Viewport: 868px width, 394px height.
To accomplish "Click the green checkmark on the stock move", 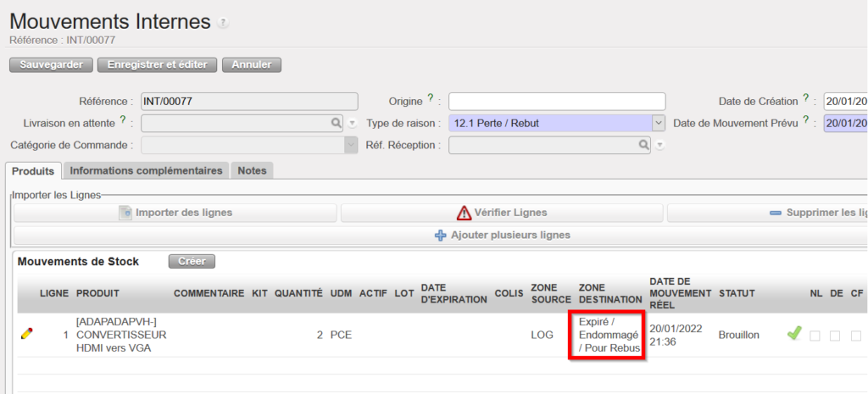I will 793,334.
